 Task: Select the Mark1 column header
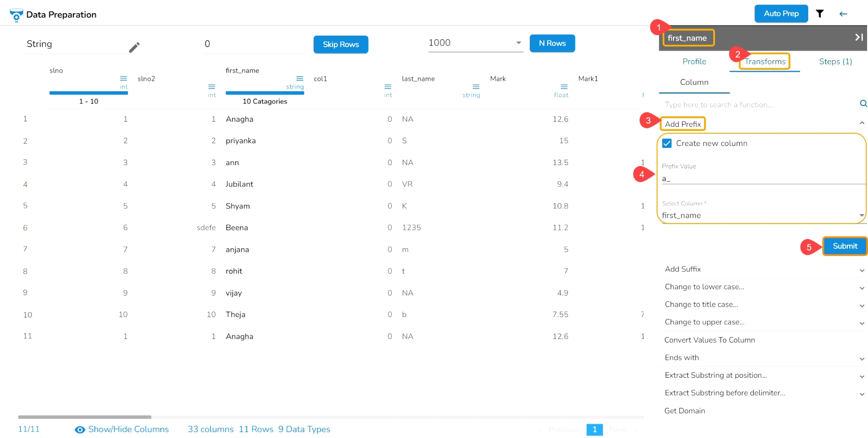[588, 79]
